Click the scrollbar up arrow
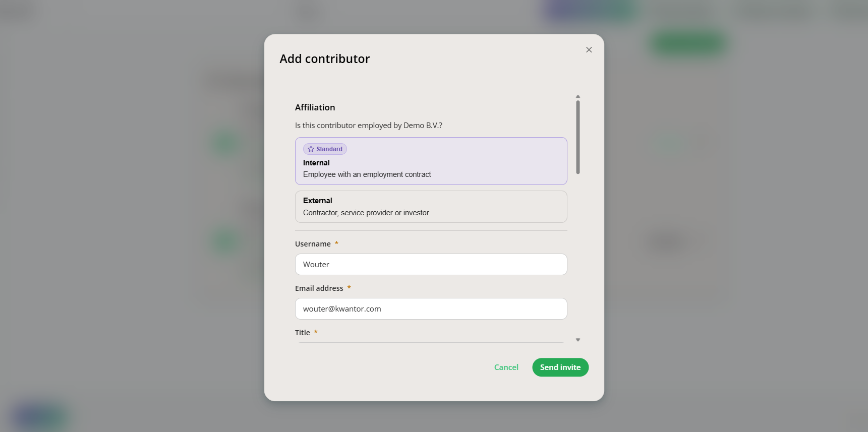This screenshot has height=432, width=868. [x=578, y=96]
